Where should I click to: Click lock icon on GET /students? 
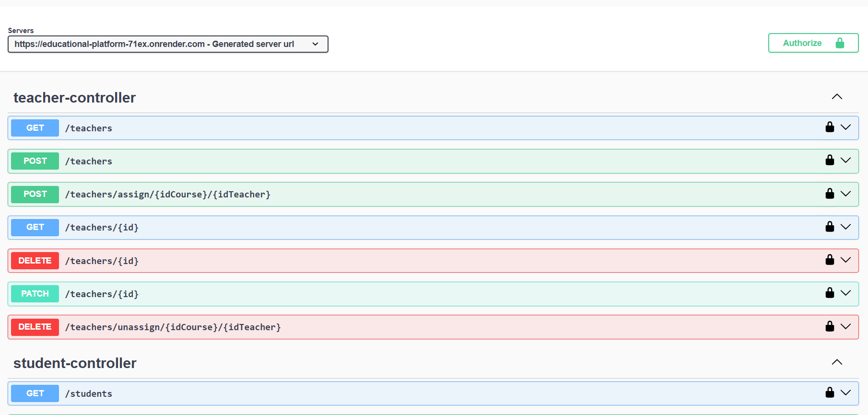click(x=830, y=393)
